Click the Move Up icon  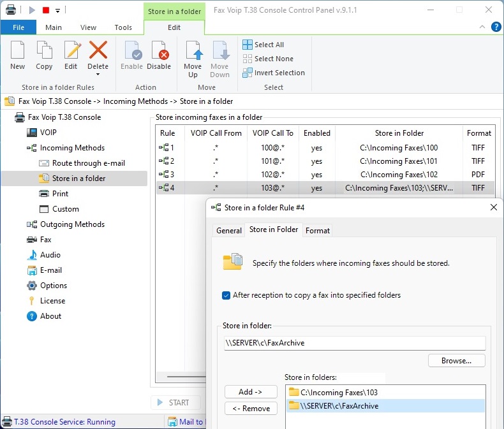tap(193, 50)
